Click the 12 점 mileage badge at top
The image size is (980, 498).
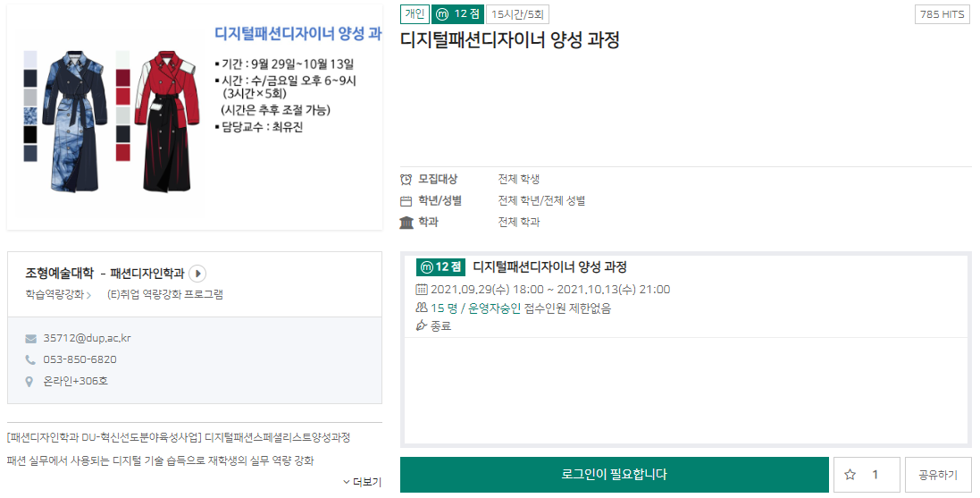(457, 13)
